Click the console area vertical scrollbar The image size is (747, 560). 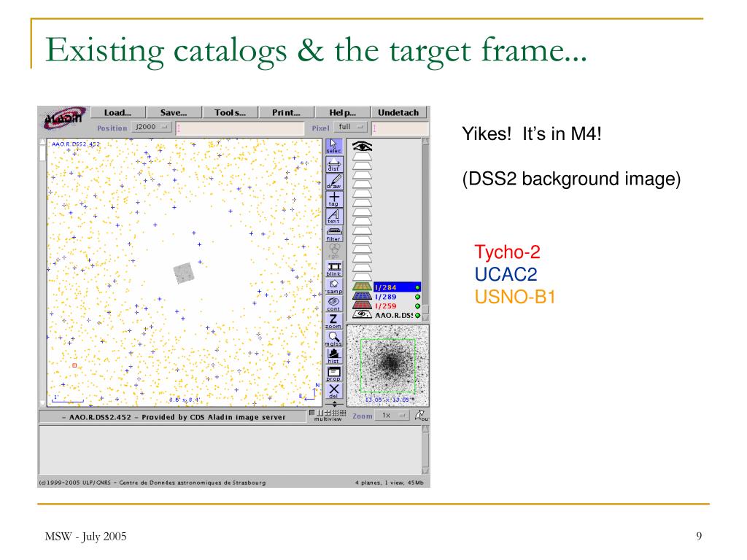425,449
